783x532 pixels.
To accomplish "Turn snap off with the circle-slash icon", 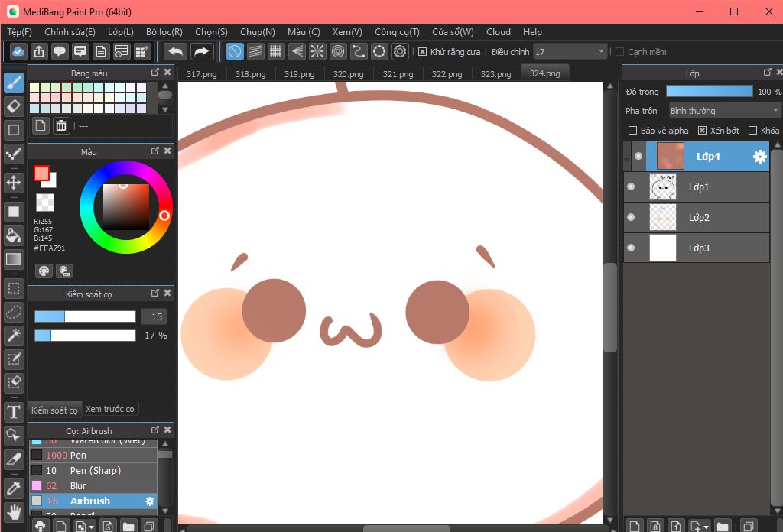I will coord(235,51).
